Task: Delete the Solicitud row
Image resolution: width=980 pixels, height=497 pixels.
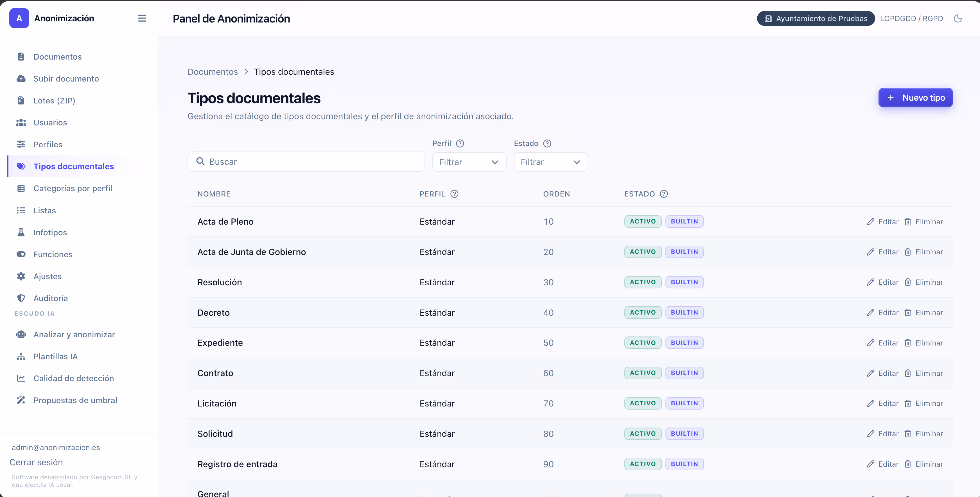Action: [923, 434]
